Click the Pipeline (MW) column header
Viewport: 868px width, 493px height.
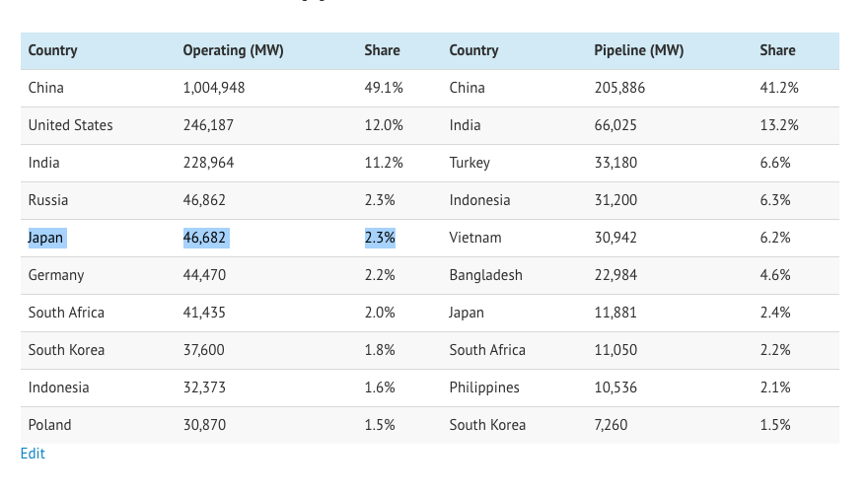[x=639, y=50]
